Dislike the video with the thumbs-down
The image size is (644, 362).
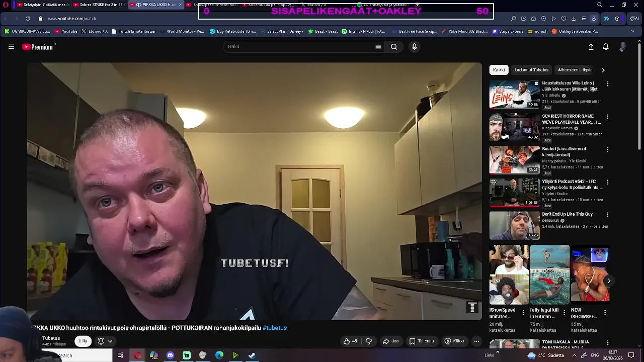[369, 341]
